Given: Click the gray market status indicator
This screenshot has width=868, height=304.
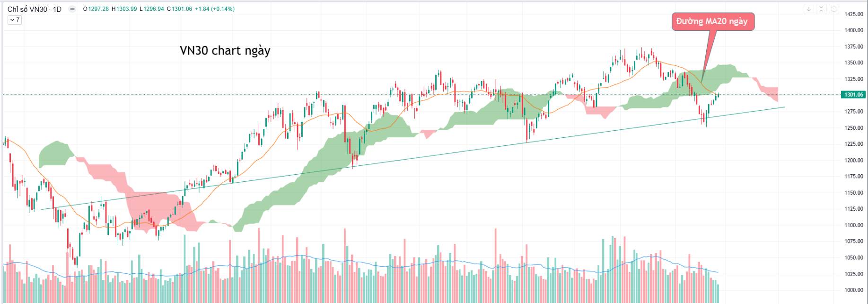Looking at the screenshot, I should (72, 9).
